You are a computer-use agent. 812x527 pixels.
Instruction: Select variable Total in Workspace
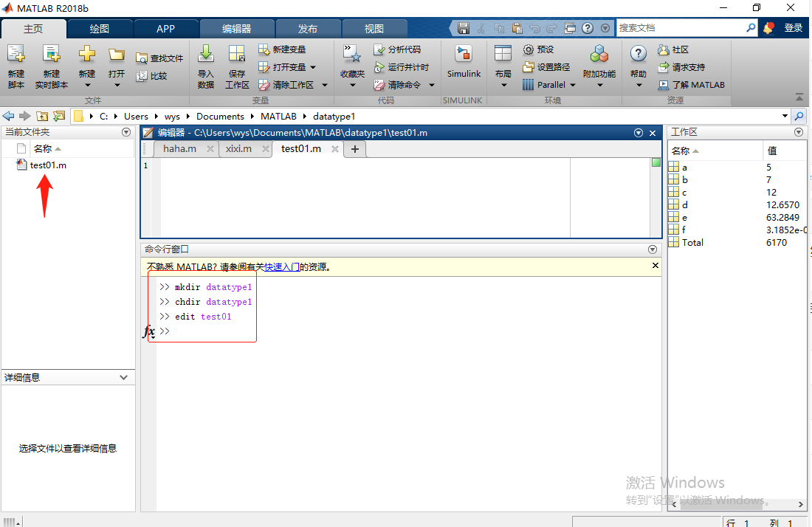(x=692, y=242)
